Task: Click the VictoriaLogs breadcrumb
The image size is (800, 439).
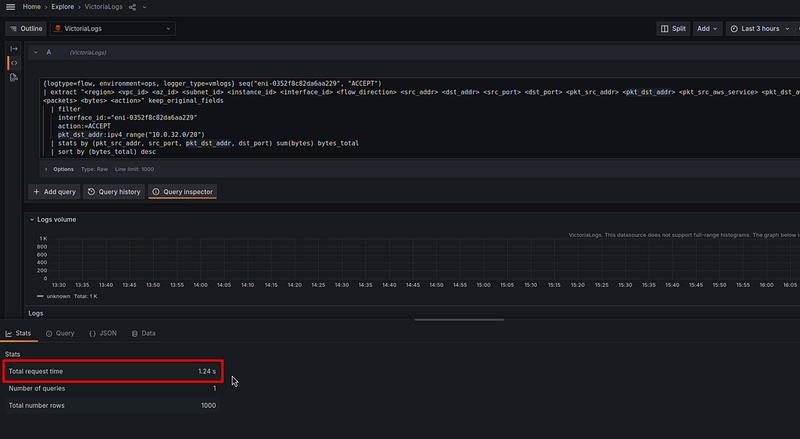Action: 104,7
